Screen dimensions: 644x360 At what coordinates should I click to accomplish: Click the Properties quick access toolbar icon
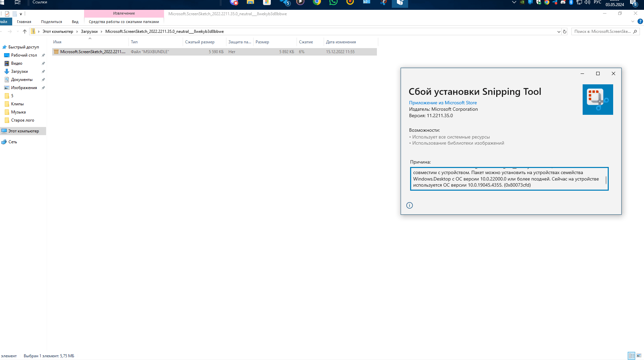(x=7, y=14)
